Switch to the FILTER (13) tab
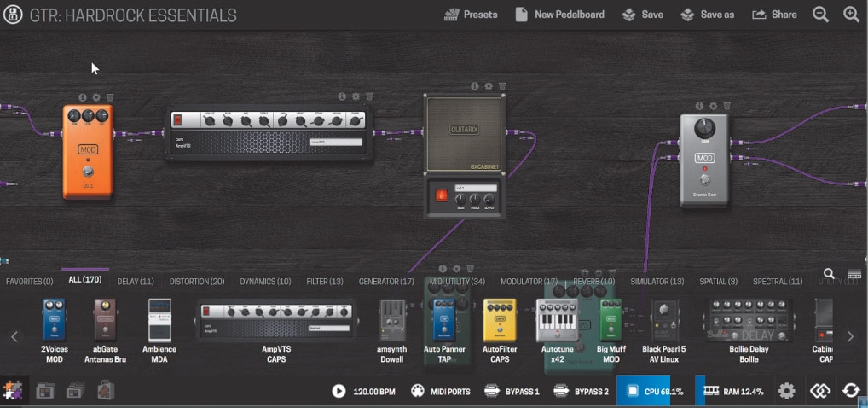The height and width of the screenshot is (408, 868). pos(325,282)
